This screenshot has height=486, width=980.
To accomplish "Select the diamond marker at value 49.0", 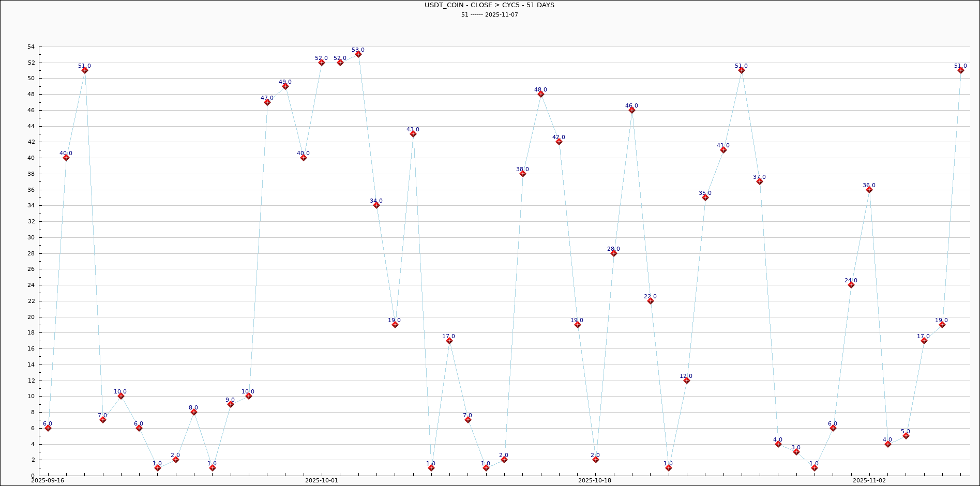I will [x=285, y=86].
